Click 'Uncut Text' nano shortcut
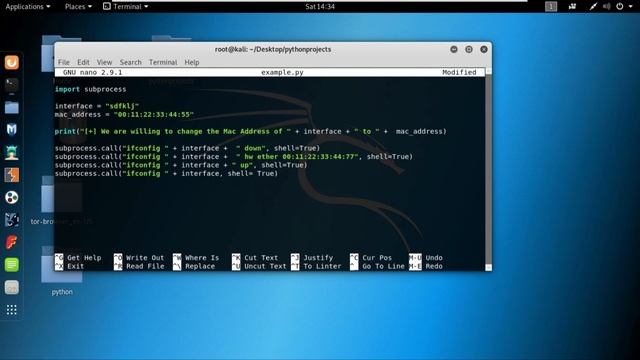Image resolution: width=640 pixels, height=360 pixels. [265, 267]
